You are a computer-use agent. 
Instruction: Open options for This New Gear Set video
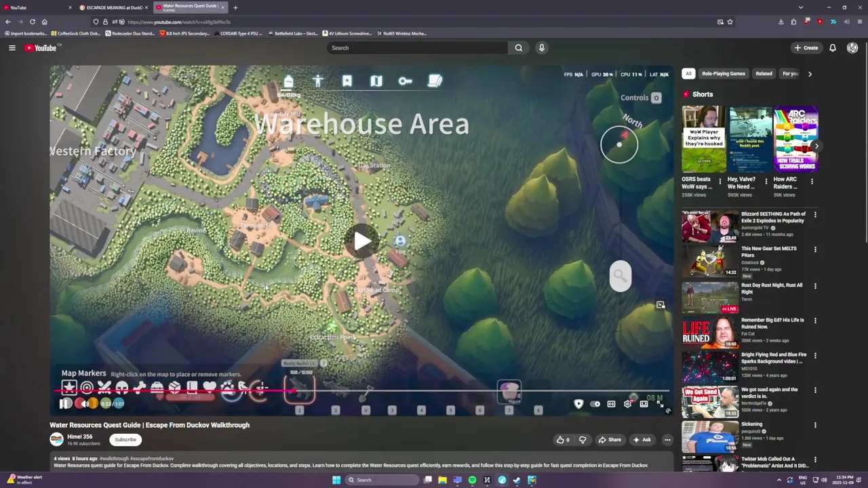[x=815, y=249]
